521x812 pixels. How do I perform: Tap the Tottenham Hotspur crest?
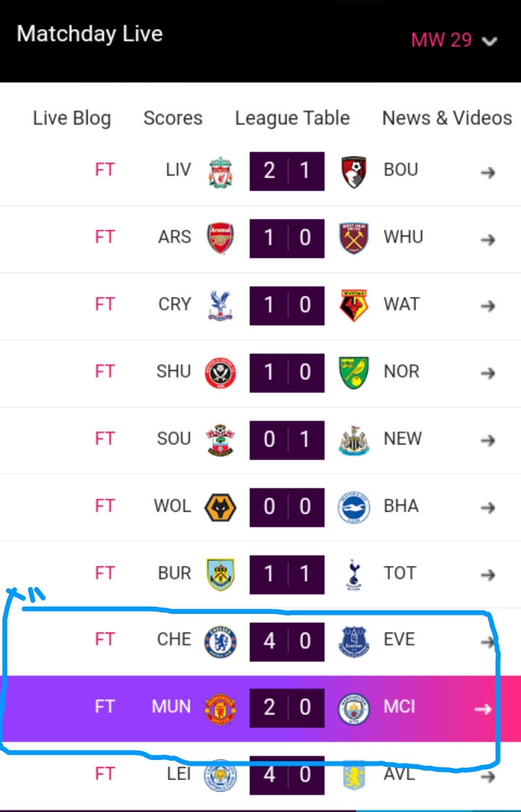point(354,574)
